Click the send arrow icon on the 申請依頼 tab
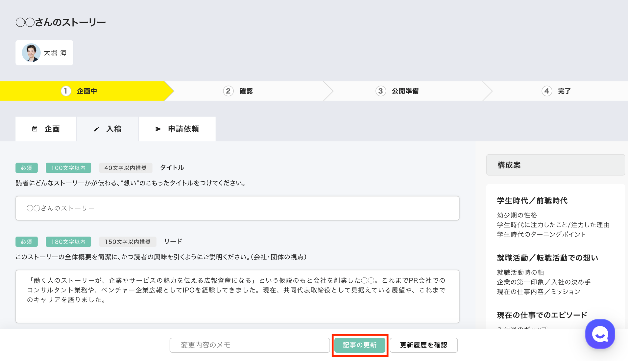Viewport: 628px width, 364px height. pos(158,129)
